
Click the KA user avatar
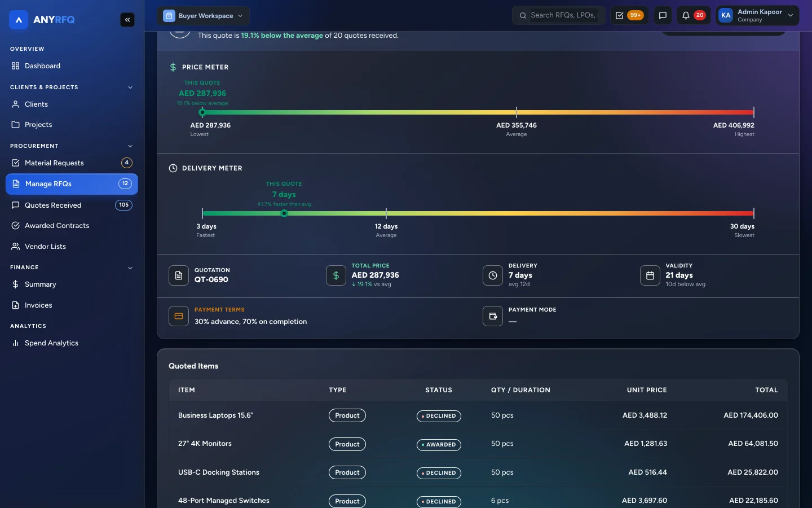726,15
